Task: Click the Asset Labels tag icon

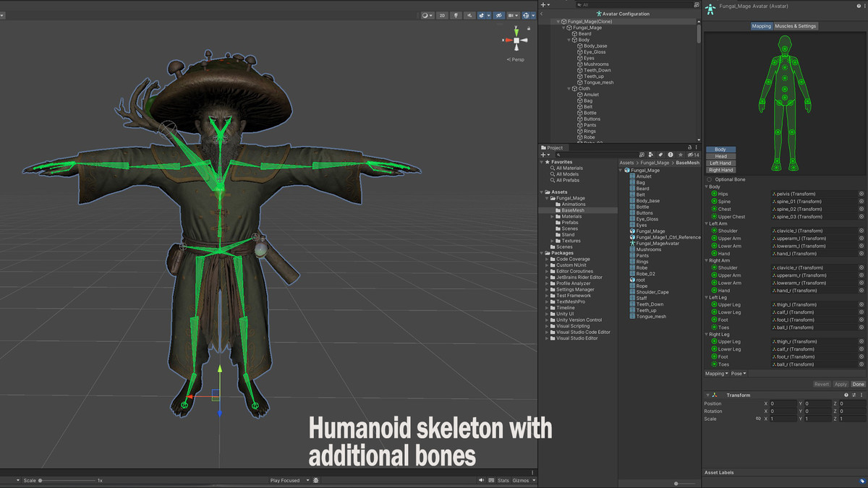Action: (861, 481)
